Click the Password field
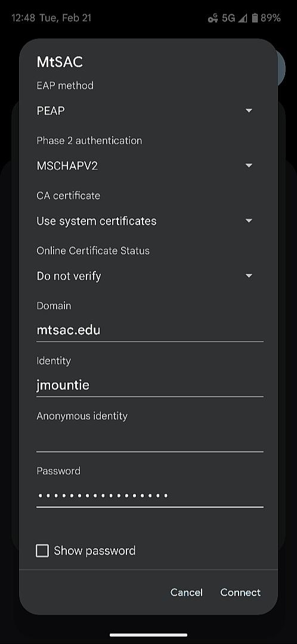Viewport: 297px width, 644px height. 150,496
